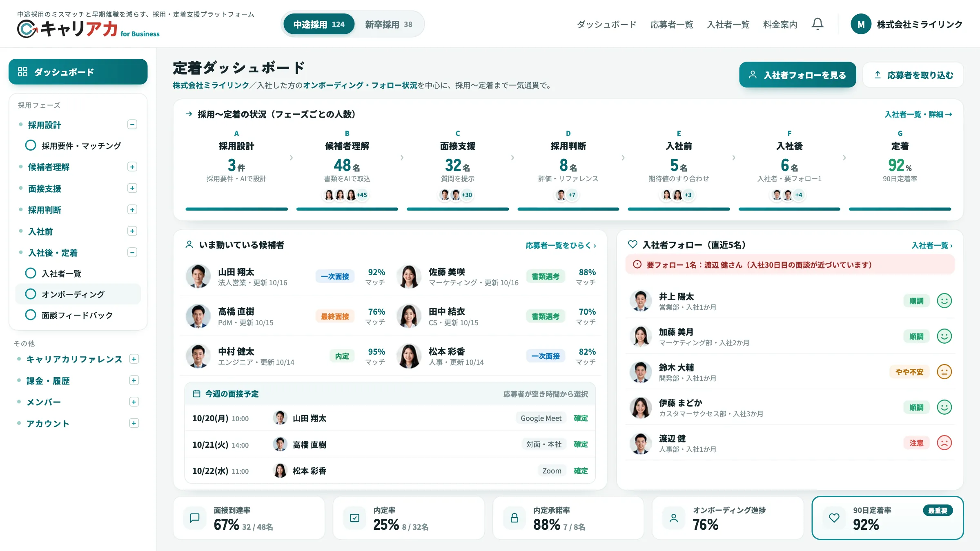Open 料金案内 in top navigation

pos(780,24)
